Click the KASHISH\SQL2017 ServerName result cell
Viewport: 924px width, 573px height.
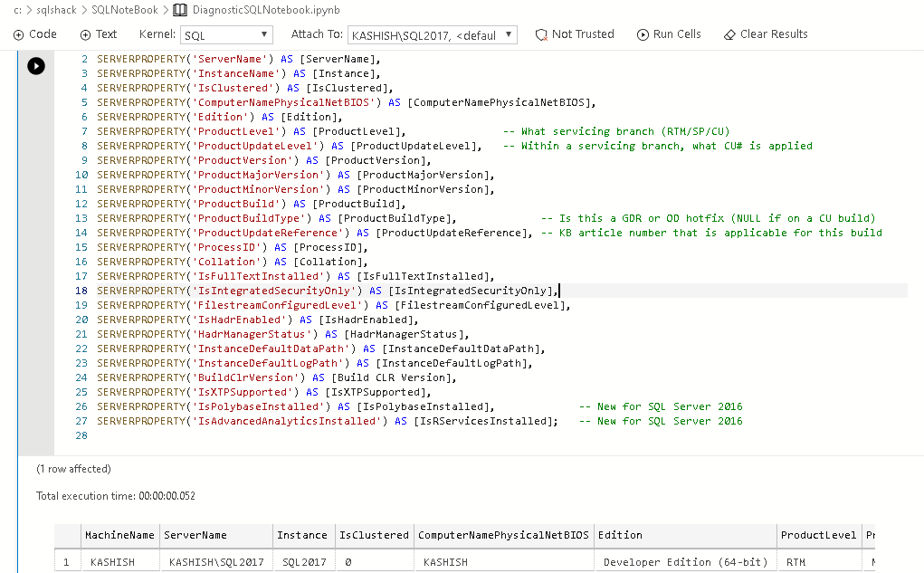tap(215, 562)
